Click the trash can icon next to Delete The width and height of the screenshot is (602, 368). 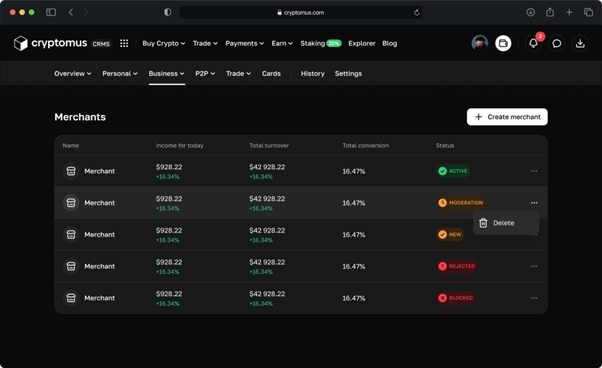coord(483,223)
